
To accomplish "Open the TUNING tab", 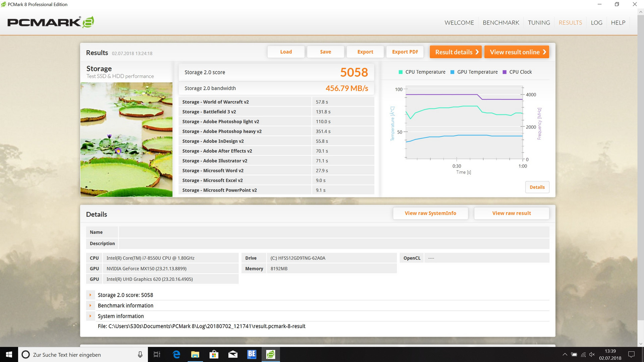I will [x=539, y=22].
